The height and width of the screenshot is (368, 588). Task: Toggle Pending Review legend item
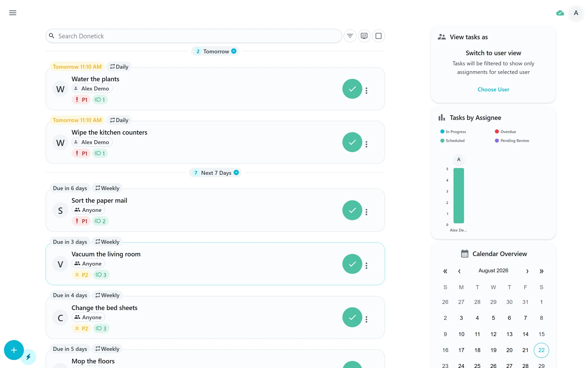coord(512,141)
